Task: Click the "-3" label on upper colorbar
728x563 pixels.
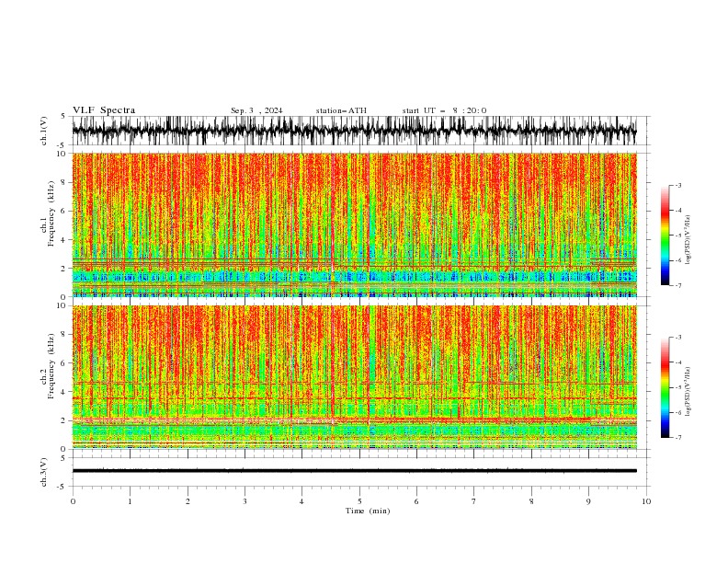Action: click(x=677, y=185)
